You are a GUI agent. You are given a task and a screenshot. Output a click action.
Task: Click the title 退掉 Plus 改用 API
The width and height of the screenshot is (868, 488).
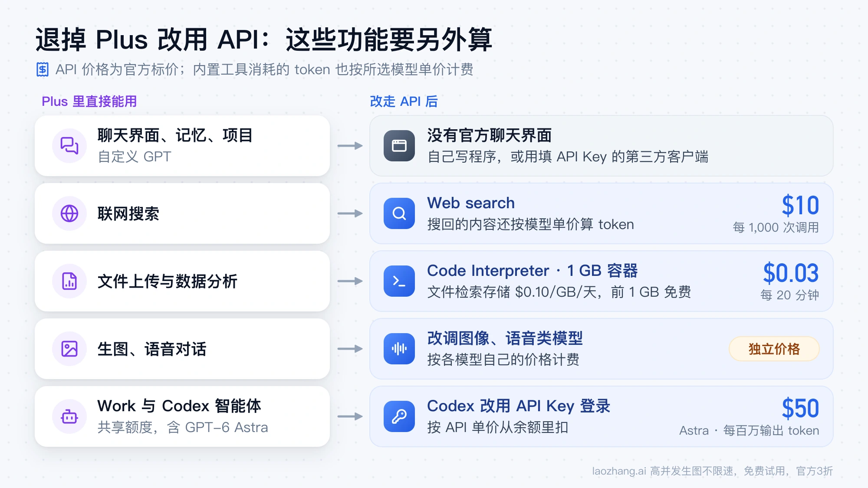click(x=264, y=39)
